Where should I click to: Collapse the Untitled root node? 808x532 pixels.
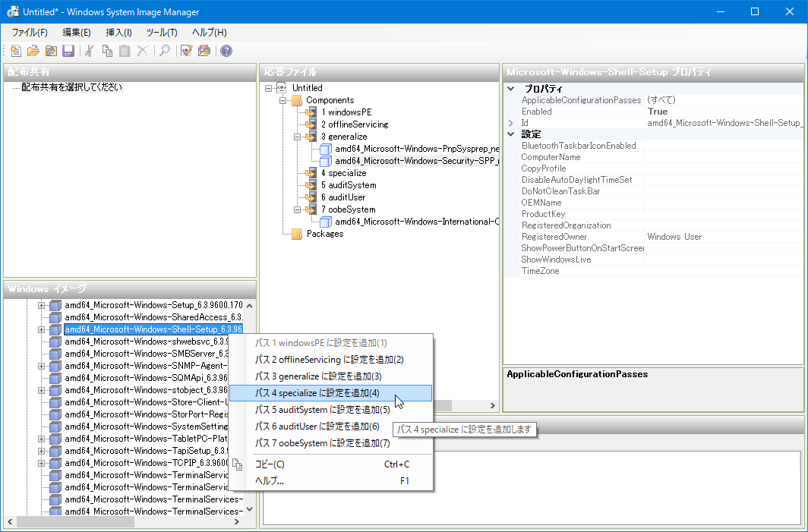[x=269, y=88]
